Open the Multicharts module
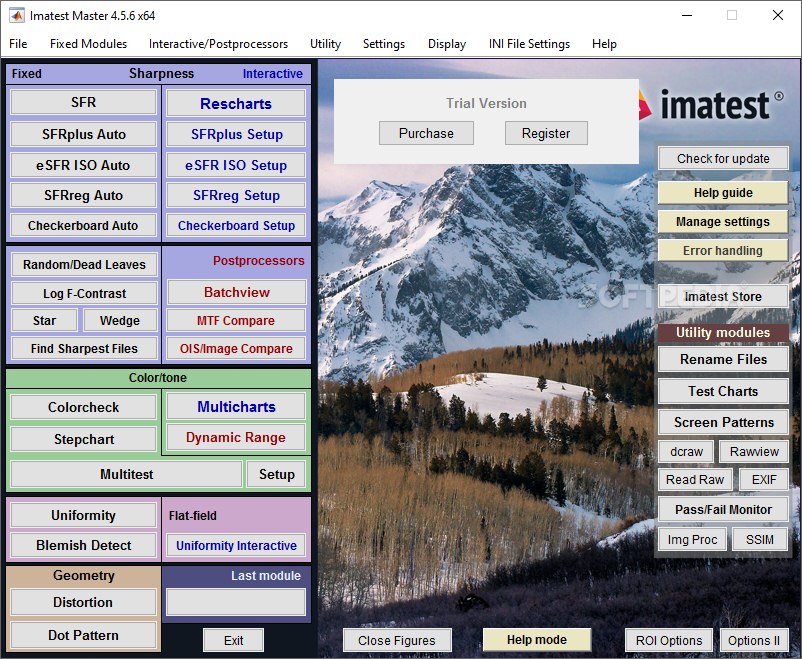 coord(236,407)
